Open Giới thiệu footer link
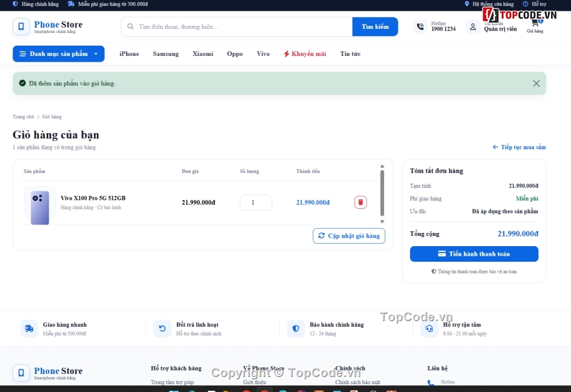This screenshot has width=571, height=392. pos(255,382)
